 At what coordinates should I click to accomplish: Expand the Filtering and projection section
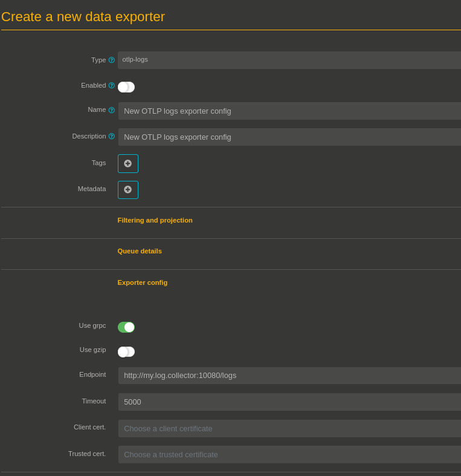click(155, 220)
